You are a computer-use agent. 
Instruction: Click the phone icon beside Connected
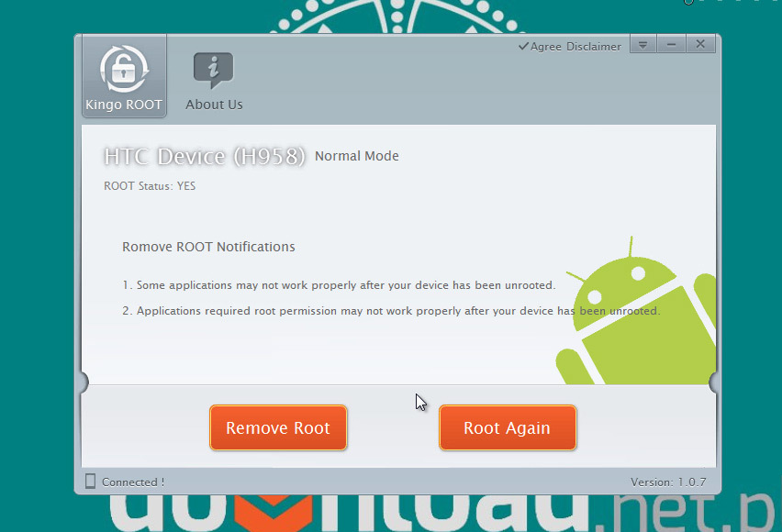pos(90,482)
